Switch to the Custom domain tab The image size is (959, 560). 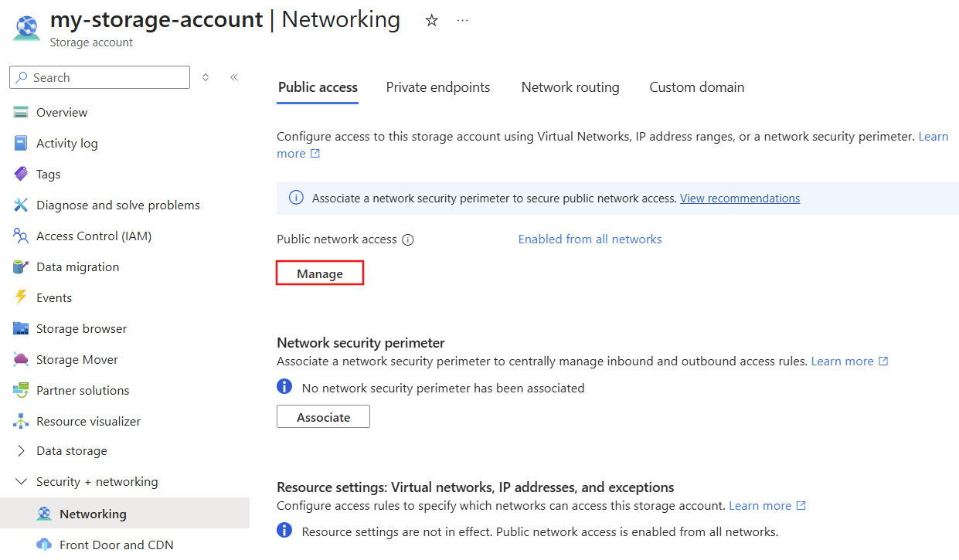696,87
